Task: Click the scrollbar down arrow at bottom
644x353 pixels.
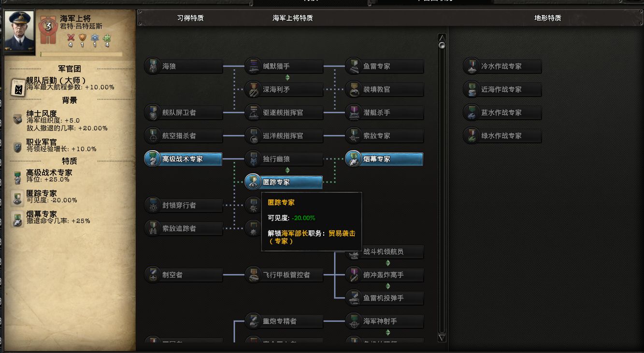Action: click(x=441, y=338)
